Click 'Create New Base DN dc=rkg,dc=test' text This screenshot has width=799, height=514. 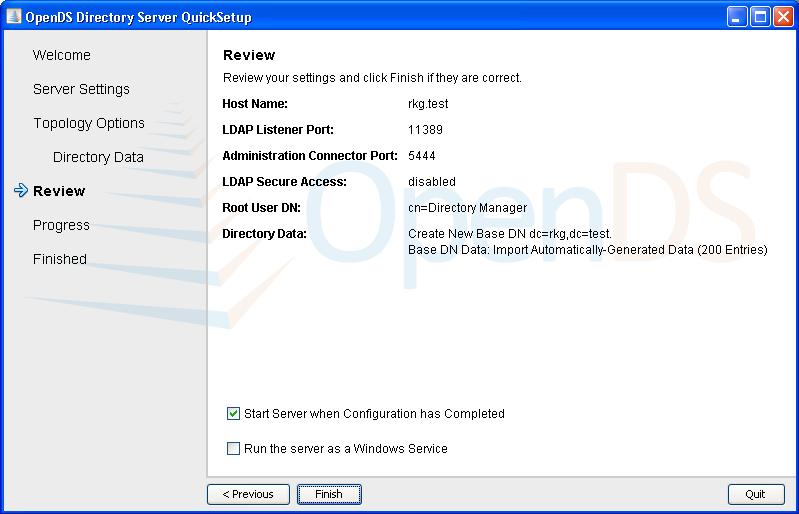(510, 234)
